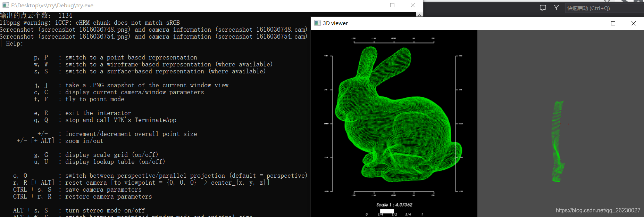Click the Visual Studio notifications filter icon

[557, 8]
